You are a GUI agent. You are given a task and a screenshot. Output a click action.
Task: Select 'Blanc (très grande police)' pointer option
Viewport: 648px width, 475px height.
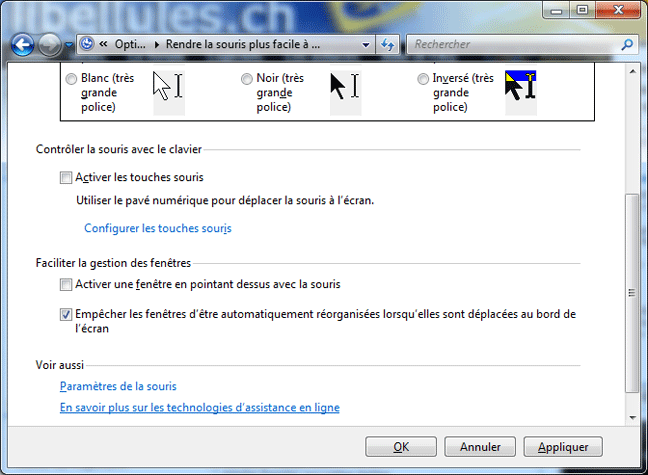click(x=71, y=79)
